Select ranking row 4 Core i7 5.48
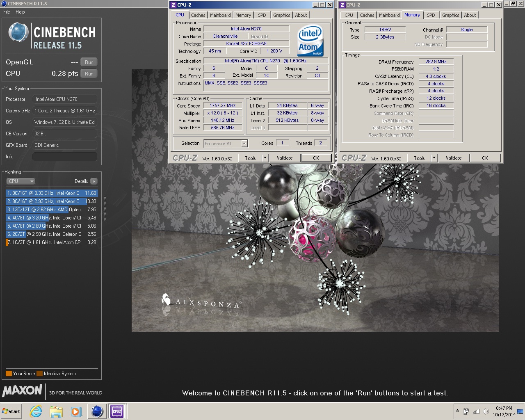The height and width of the screenshot is (420, 525). point(51,218)
